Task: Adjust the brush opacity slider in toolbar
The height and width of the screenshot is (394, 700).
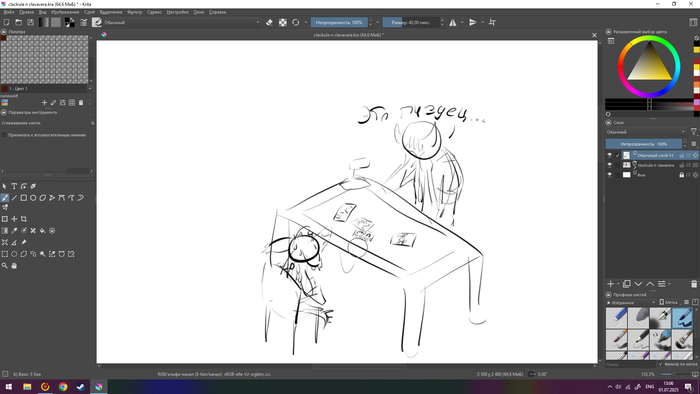Action: pyautogui.click(x=339, y=22)
